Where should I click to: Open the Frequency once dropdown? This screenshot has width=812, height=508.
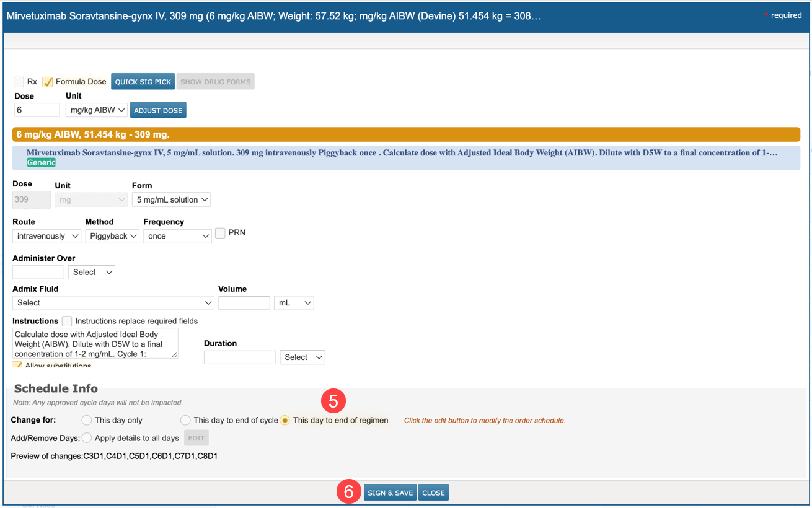(177, 236)
